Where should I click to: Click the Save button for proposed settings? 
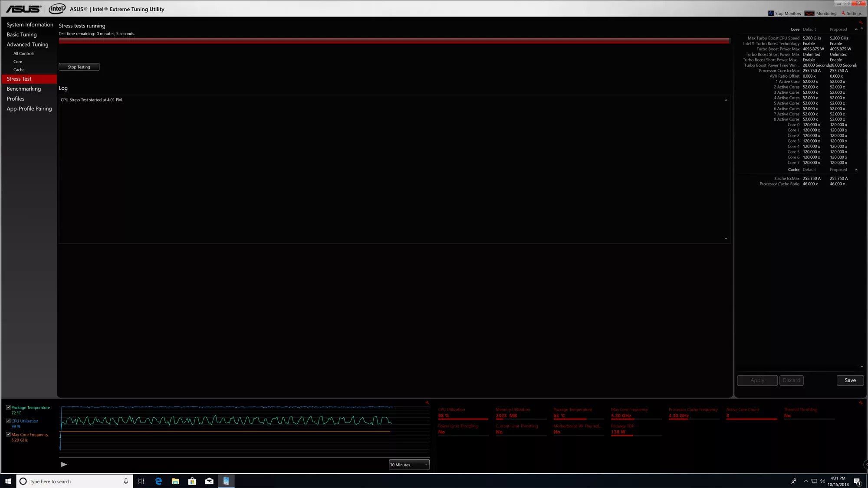pos(850,380)
